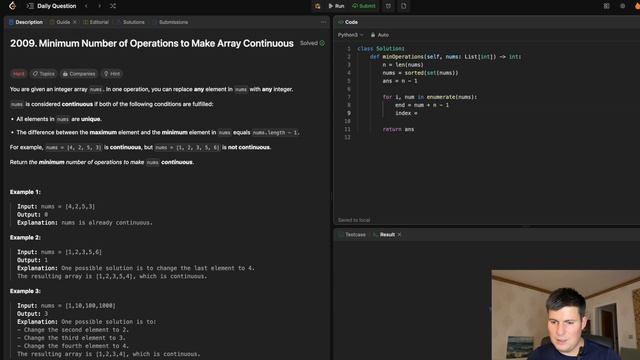Go to the next question arrow
Screen dimensions: 640x360
click(x=99, y=6)
